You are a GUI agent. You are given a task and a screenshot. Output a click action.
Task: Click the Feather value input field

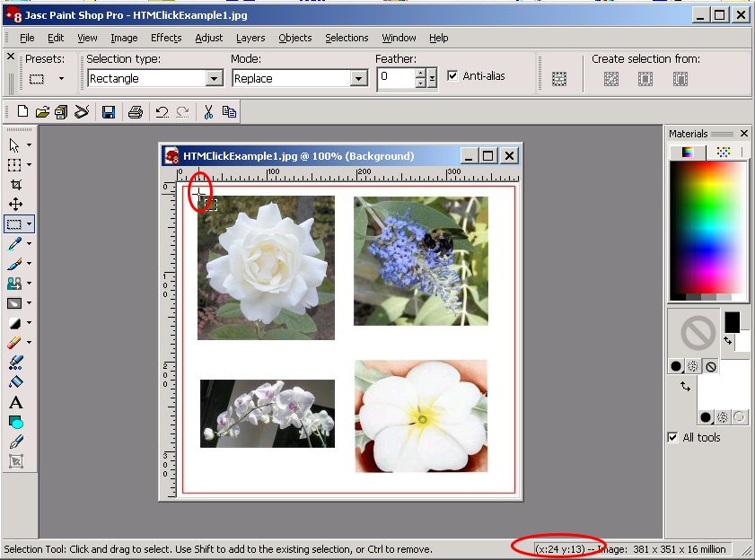pyautogui.click(x=396, y=78)
